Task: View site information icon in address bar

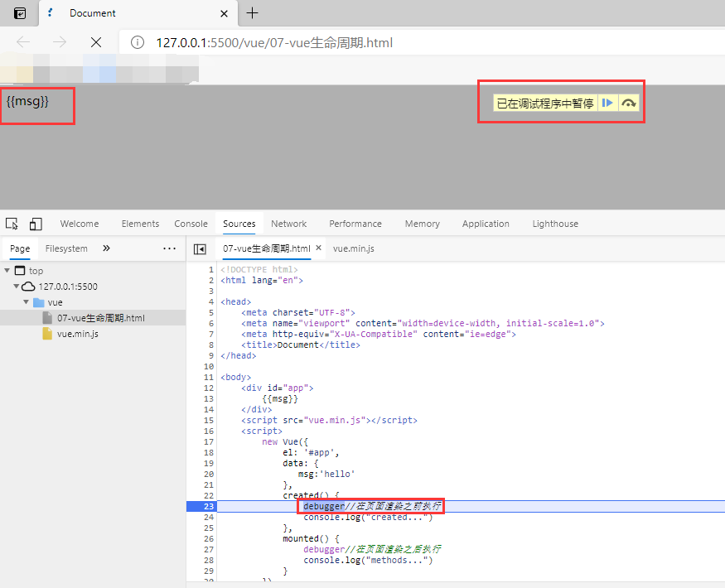Action: click(138, 42)
